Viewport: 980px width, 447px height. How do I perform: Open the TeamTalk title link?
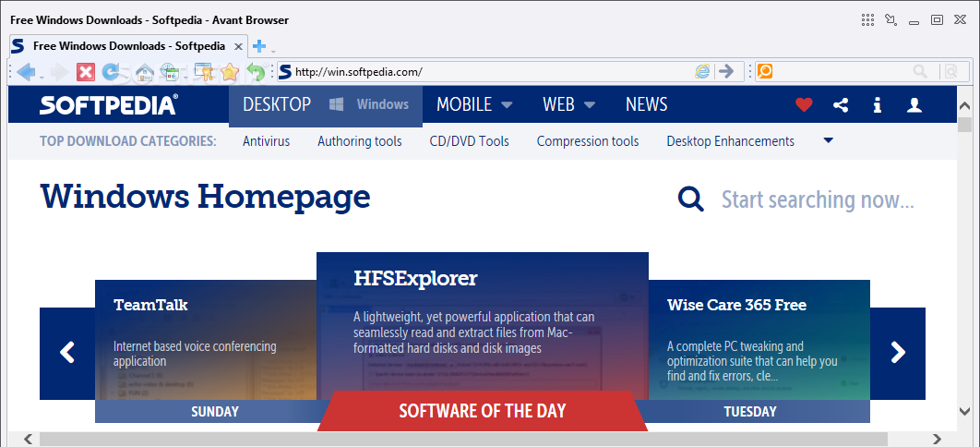pyautogui.click(x=150, y=305)
